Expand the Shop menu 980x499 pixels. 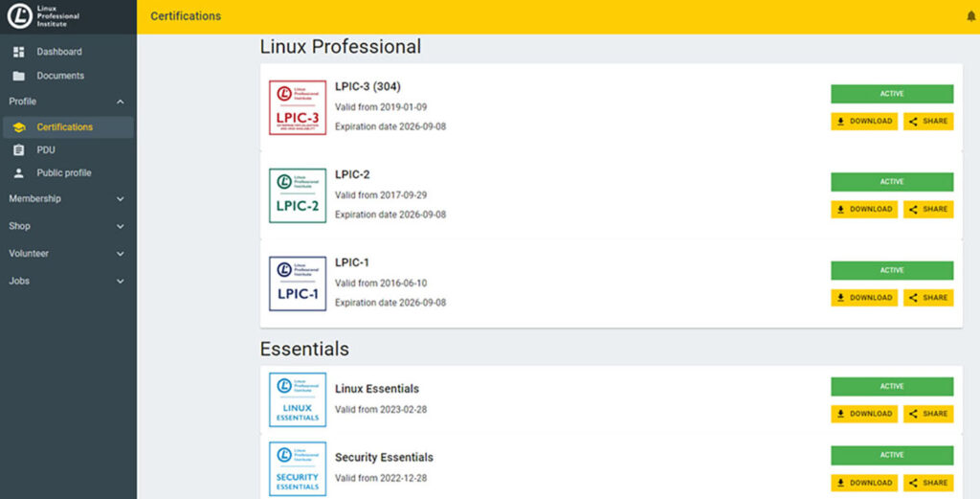click(120, 227)
